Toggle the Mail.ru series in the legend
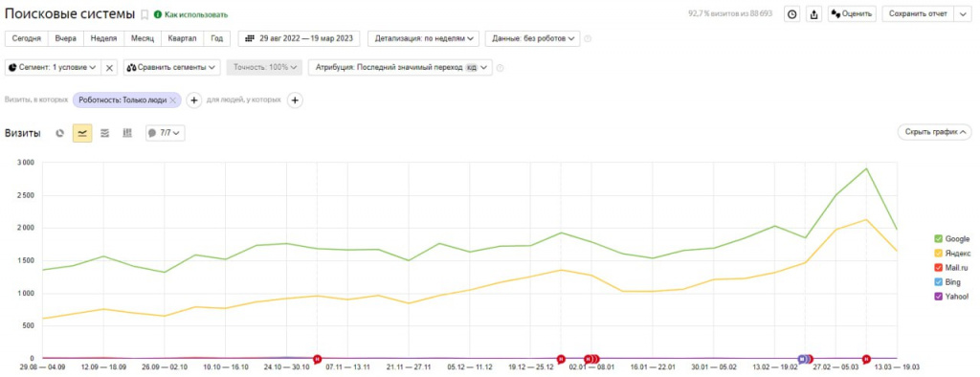 click(x=950, y=268)
